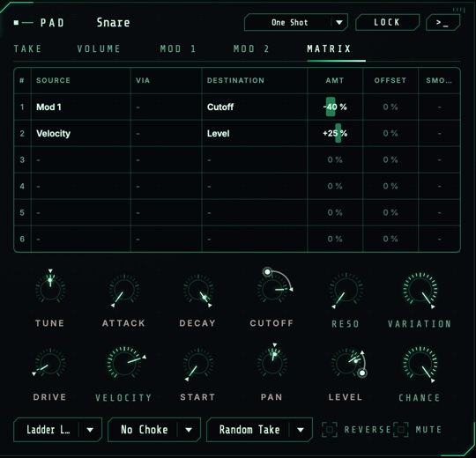The width and height of the screenshot is (476, 458).
Task: Toggle the Reverse checkbox
Action: coord(330,430)
